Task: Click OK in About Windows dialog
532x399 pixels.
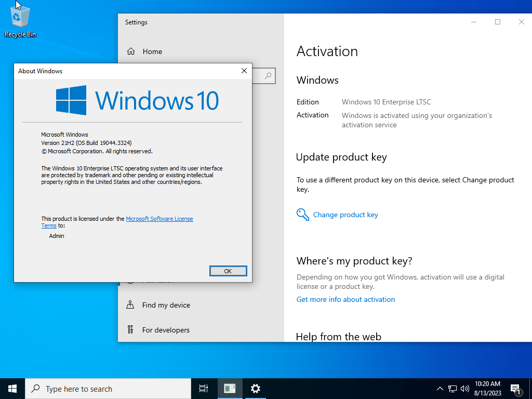Action: tap(228, 271)
